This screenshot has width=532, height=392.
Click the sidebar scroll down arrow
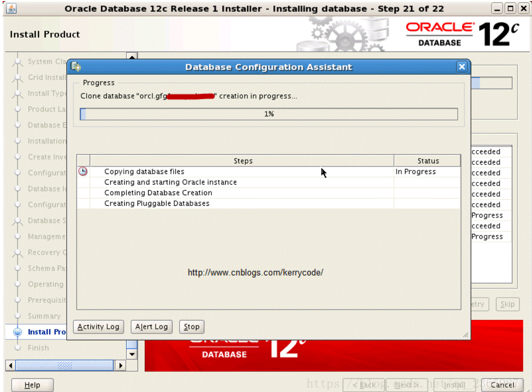pyautogui.click(x=132, y=355)
